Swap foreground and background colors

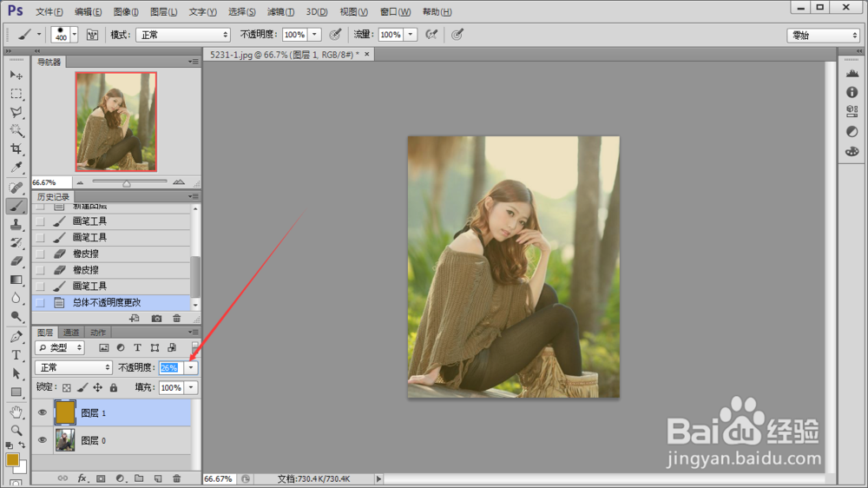click(x=22, y=445)
